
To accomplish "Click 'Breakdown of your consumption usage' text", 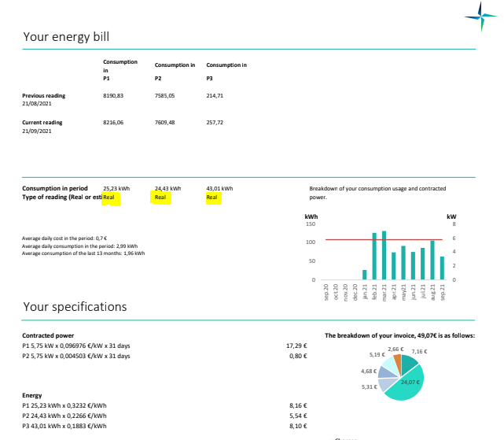I will pos(377,193).
